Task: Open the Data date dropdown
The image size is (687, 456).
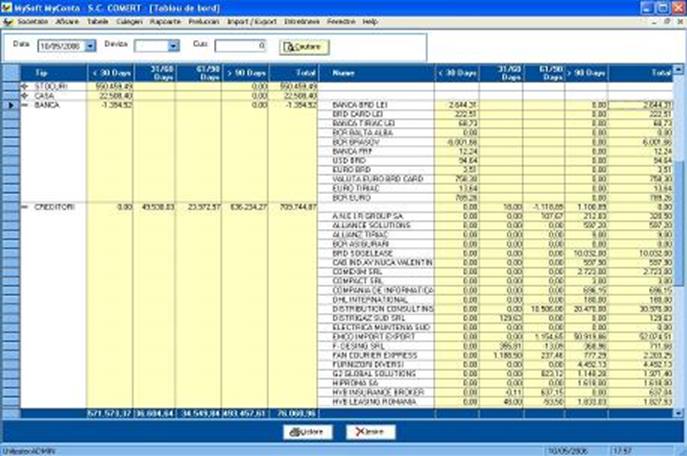Action: tap(90, 46)
